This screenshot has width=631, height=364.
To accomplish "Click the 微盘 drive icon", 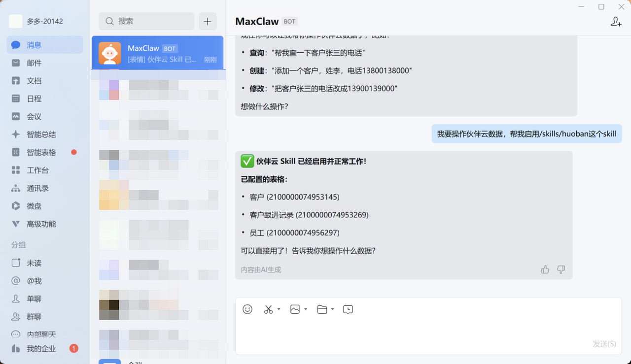I will 16,206.
